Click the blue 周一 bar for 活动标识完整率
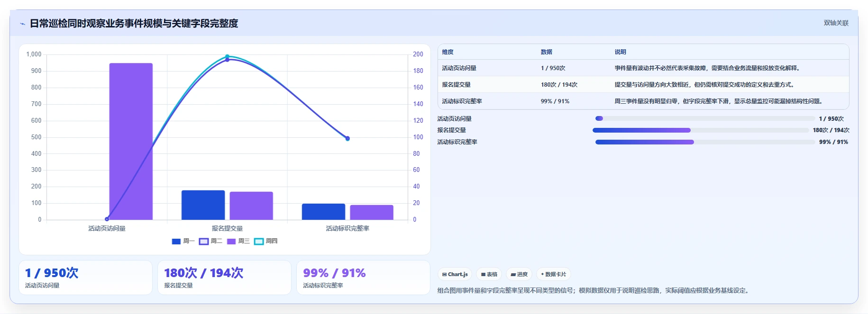Screen dimensions: 868x314 point(323,212)
